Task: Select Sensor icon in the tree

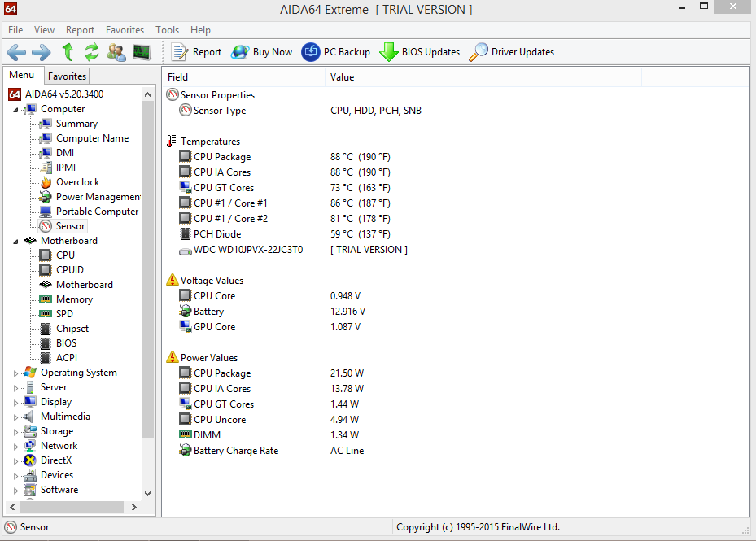Action: pos(46,226)
